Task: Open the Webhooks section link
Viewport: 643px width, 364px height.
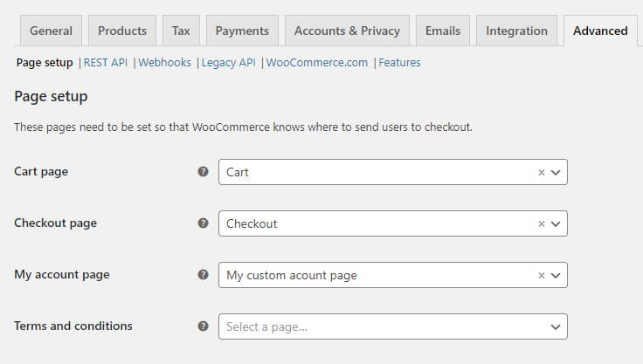Action: (164, 63)
